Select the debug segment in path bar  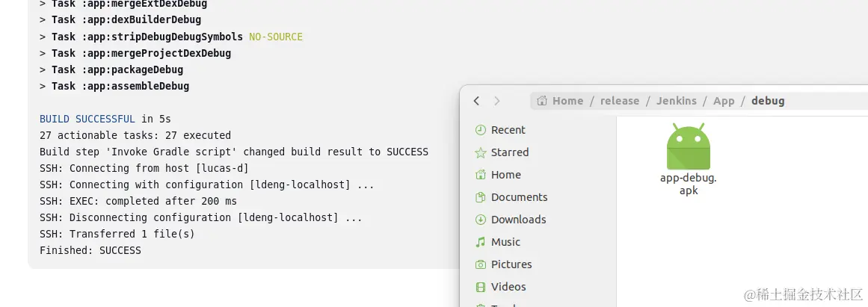click(768, 101)
